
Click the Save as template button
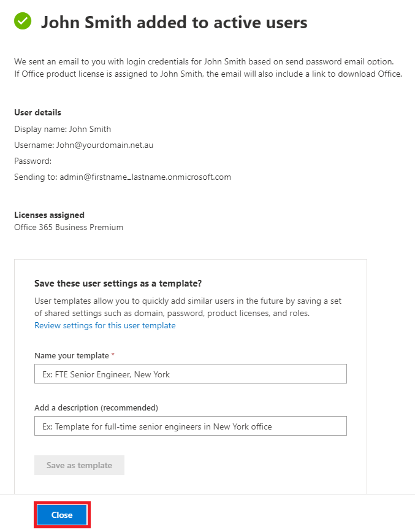[x=79, y=465]
